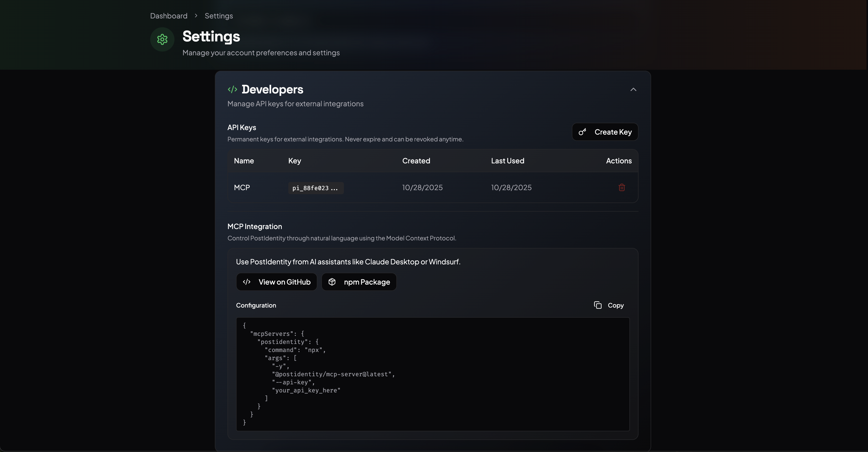Click the copy clipboard icon
Viewport: 868px width, 452px height.
coord(598,305)
